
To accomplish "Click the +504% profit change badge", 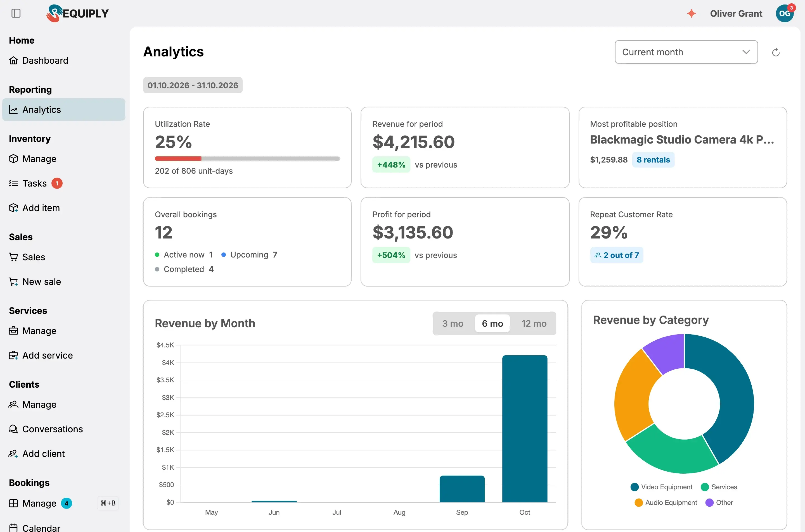I will pyautogui.click(x=391, y=255).
